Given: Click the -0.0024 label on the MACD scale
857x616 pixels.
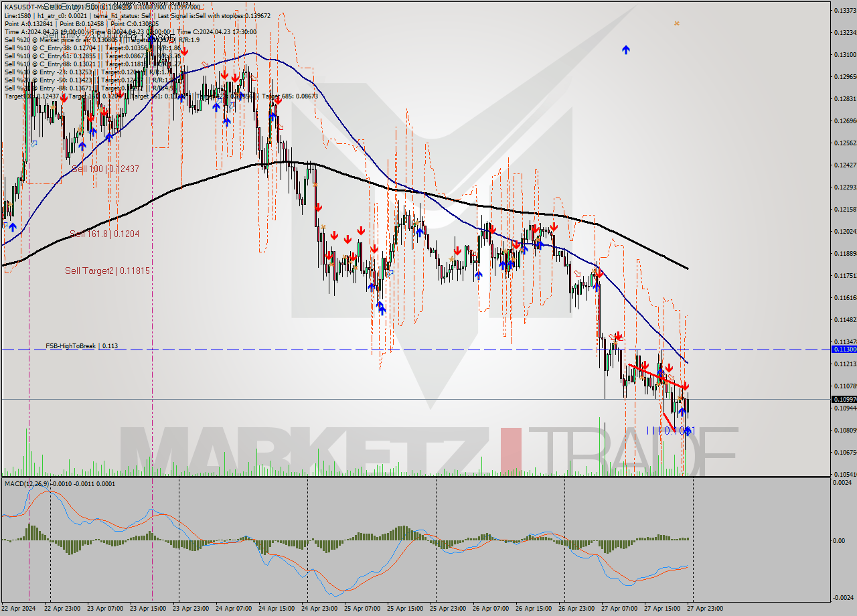Looking at the screenshot, I should coord(842,597).
